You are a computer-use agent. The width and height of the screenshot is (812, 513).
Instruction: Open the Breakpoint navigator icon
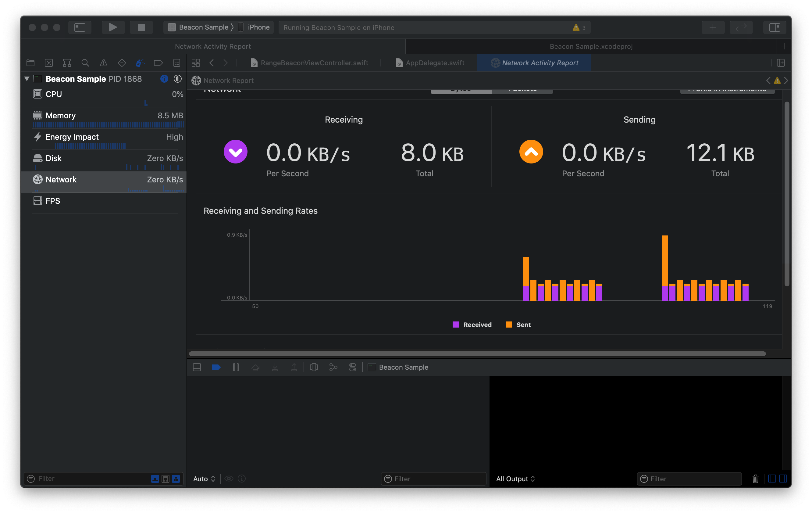[158, 63]
